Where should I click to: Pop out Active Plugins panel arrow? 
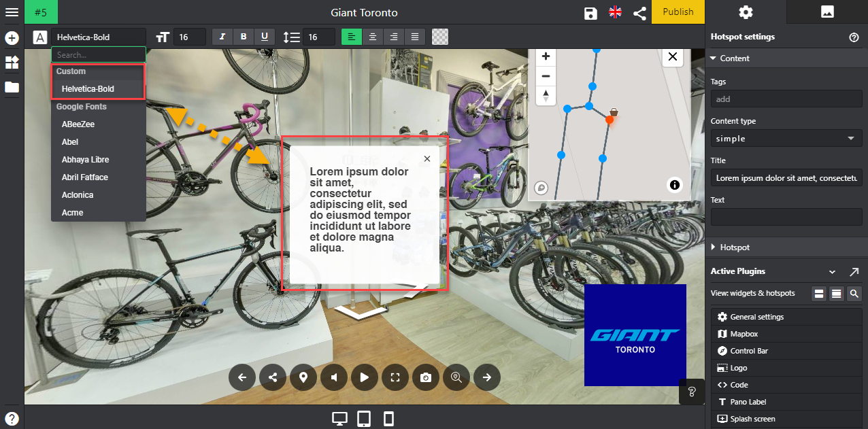854,272
